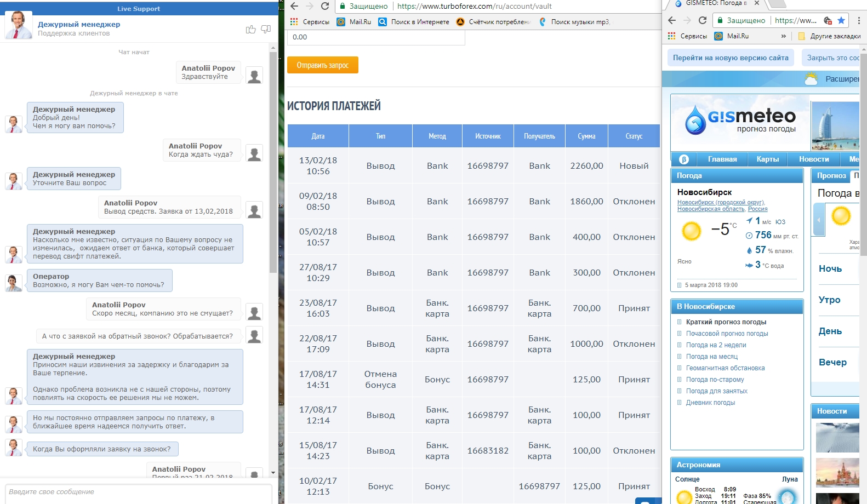The width and height of the screenshot is (867, 504).
Task: Click the bookmark star in the GISMETEO window
Action: pyautogui.click(x=841, y=20)
